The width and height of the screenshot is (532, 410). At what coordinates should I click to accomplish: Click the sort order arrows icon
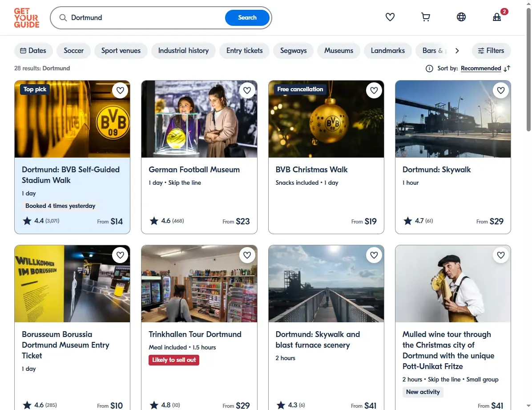click(507, 69)
